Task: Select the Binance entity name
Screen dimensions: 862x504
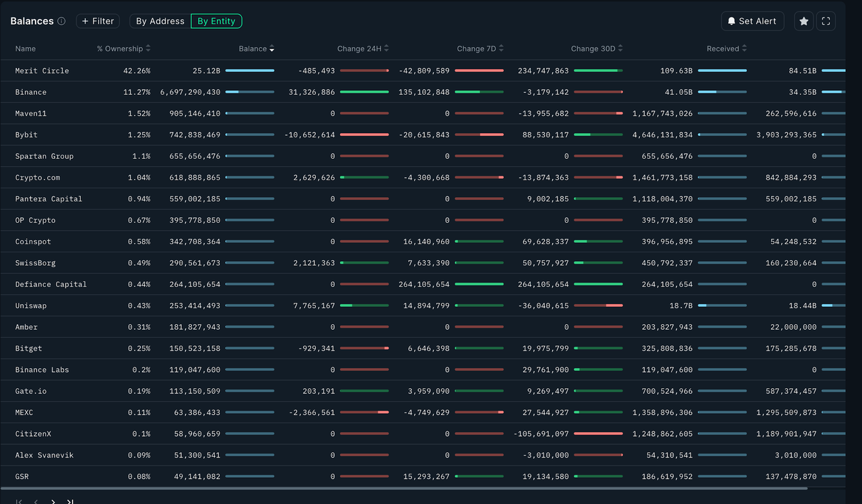Action: (31, 92)
